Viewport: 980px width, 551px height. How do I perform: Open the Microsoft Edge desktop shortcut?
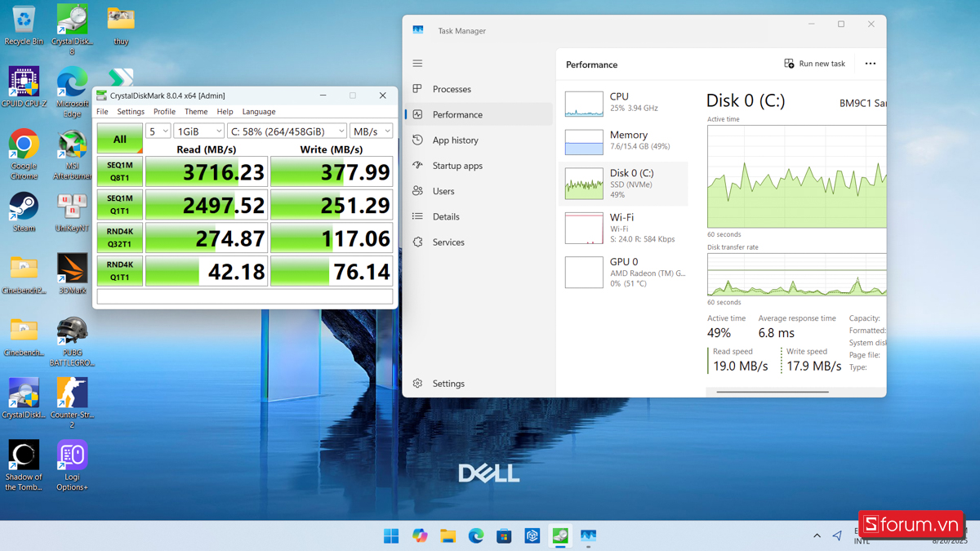click(x=72, y=92)
